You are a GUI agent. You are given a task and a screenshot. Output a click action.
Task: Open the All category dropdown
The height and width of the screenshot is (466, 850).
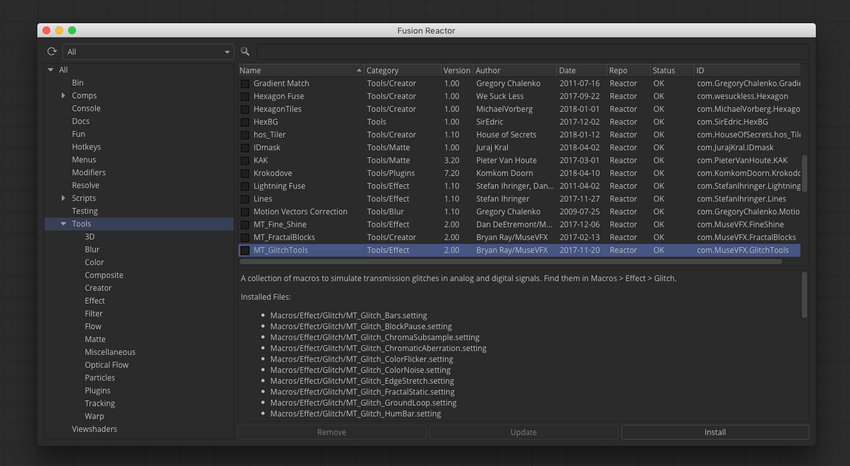148,52
